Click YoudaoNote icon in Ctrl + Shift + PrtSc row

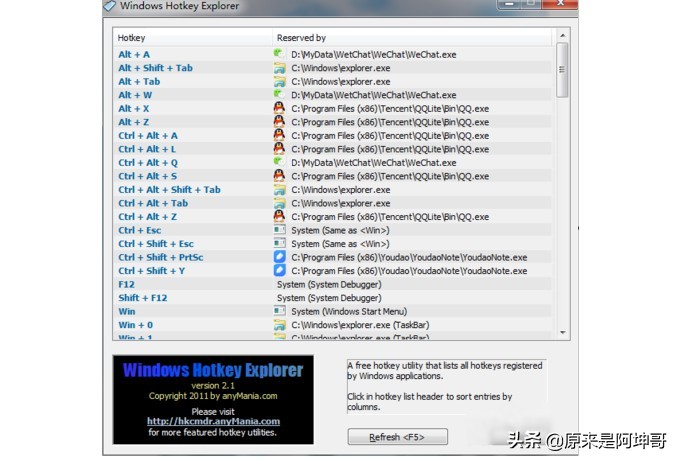[279, 257]
